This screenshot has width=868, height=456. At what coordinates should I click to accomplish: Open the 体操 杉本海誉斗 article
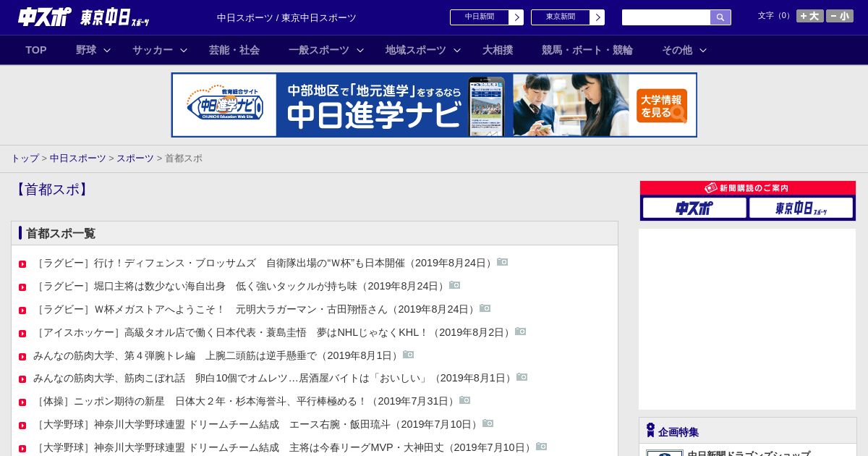pyautogui.click(x=246, y=401)
